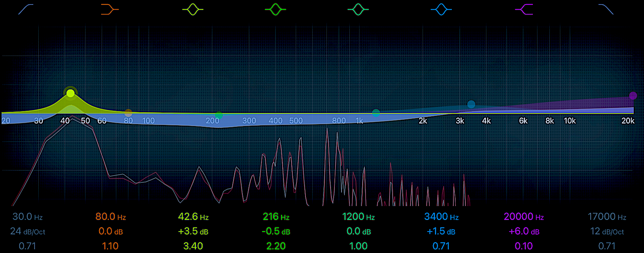Select the orange 80 Hz node on curve

[x=128, y=113]
